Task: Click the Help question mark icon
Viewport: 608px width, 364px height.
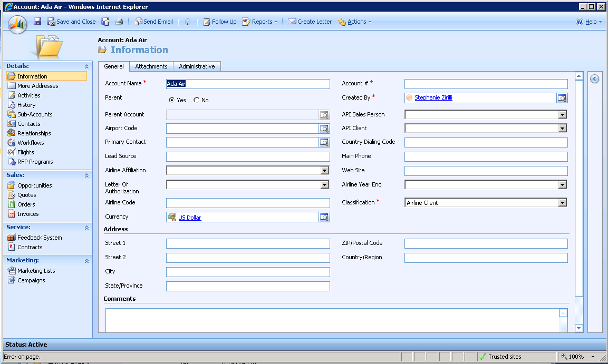Action: click(580, 22)
